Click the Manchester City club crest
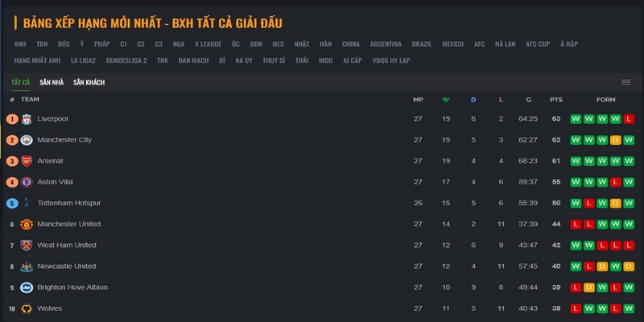This screenshot has height=322, width=644. click(27, 140)
